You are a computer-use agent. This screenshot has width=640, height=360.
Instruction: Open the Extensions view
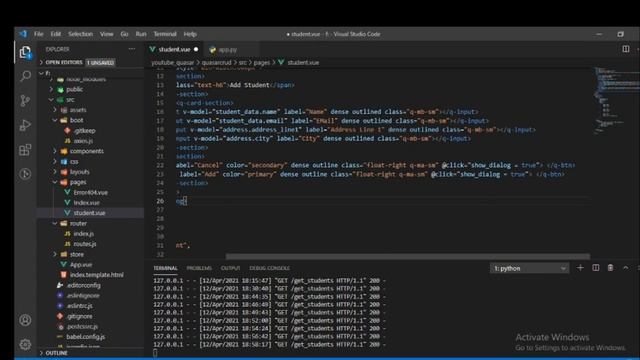point(25,149)
